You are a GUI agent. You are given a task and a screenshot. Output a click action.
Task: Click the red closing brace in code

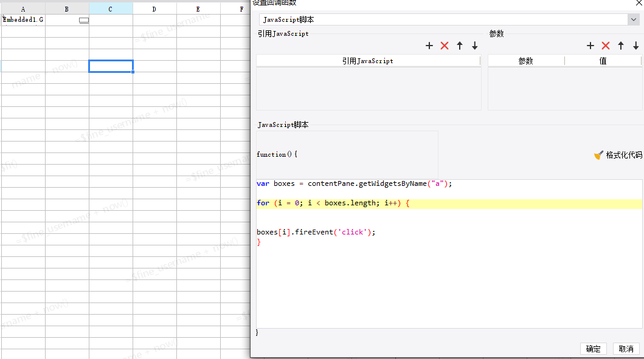pos(258,242)
